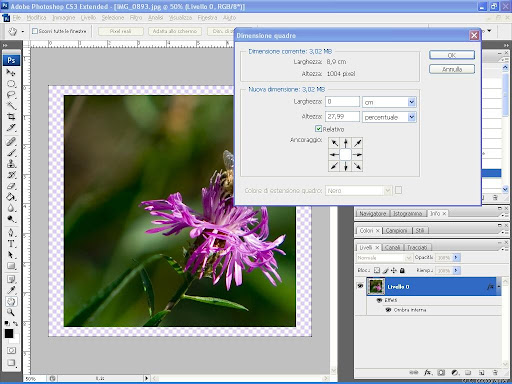Open the Altezza units dropdown (percentuale)
The height and width of the screenshot is (384, 512).
pyautogui.click(x=412, y=117)
